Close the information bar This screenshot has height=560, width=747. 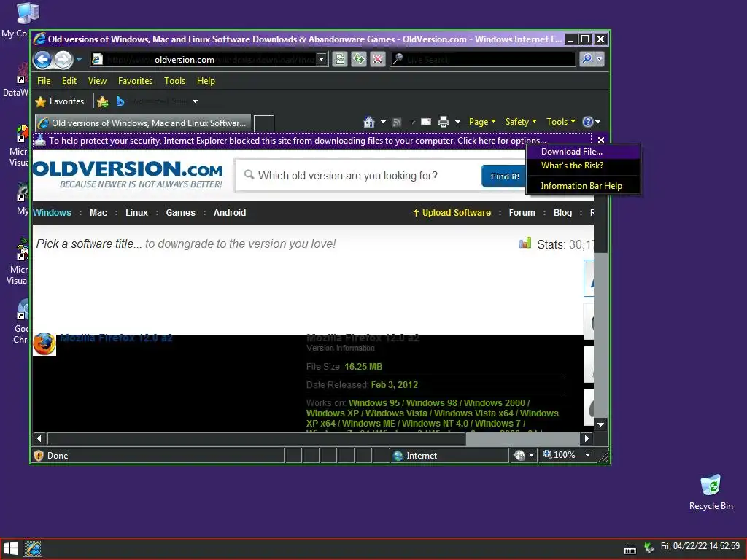coord(601,140)
